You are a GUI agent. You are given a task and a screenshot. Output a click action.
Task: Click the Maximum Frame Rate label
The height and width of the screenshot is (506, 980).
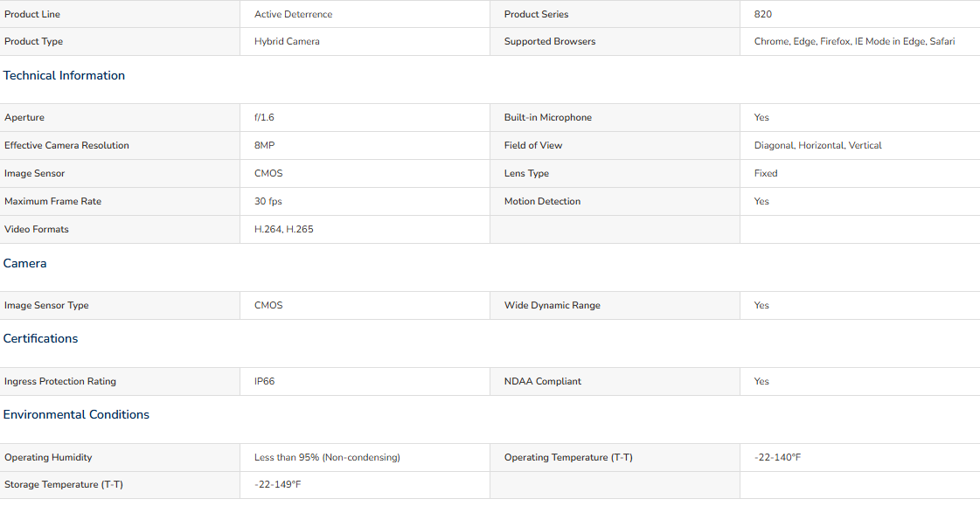(52, 202)
